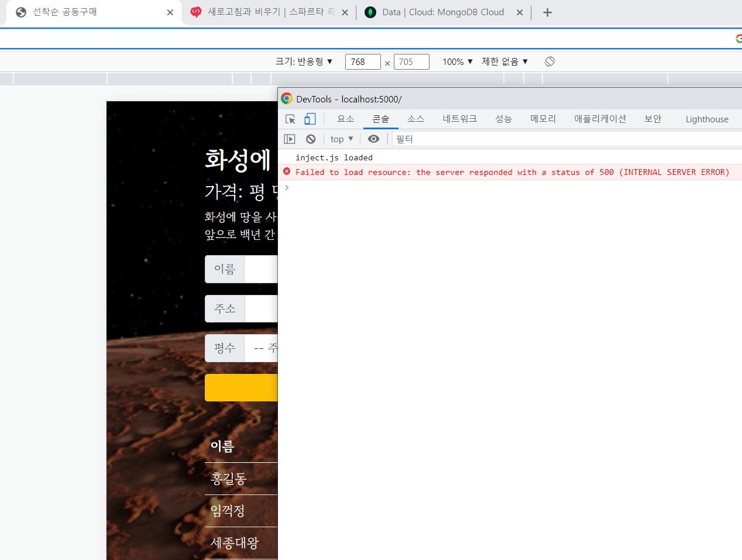Open the 100% zoom dropdown
Image resolution: width=742 pixels, height=560 pixels.
(x=458, y=61)
